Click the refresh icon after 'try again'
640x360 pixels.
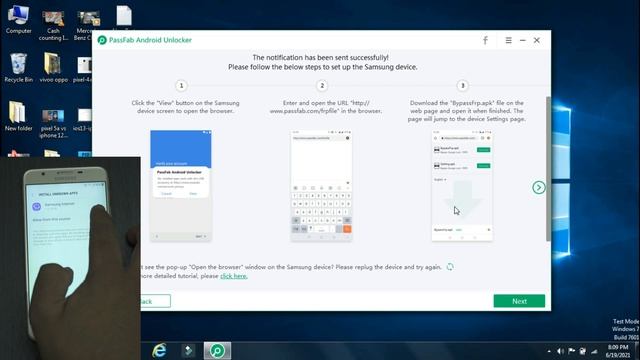tap(450, 267)
